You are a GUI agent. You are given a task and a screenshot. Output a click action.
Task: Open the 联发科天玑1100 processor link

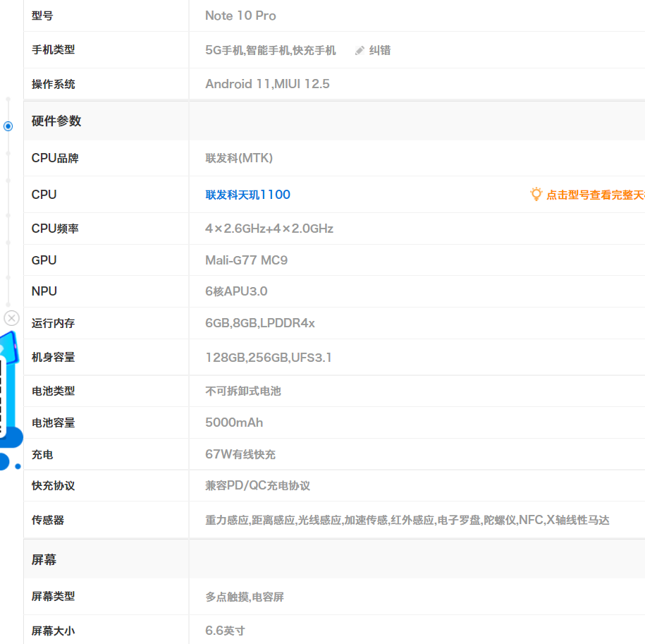(x=247, y=195)
